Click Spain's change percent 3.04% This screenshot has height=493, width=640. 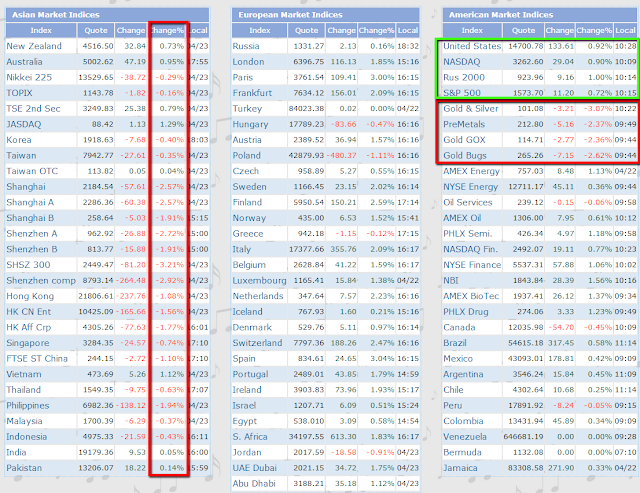pos(382,359)
